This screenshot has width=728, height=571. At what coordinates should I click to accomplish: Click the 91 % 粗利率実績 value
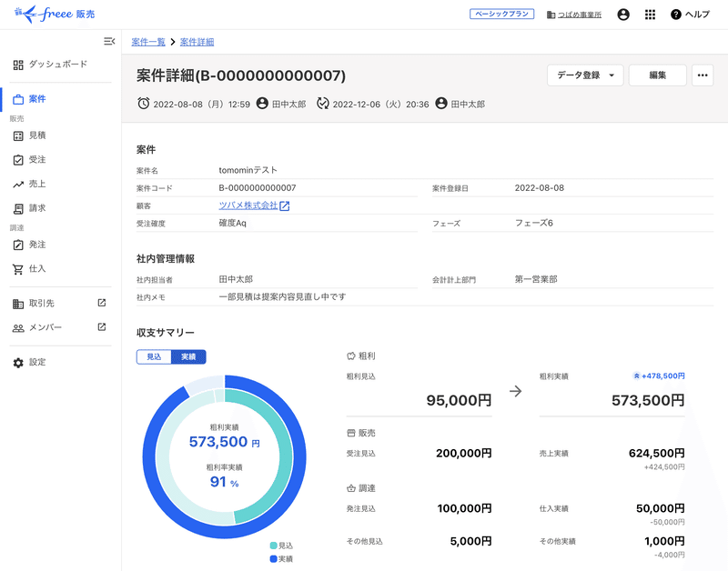click(x=224, y=482)
